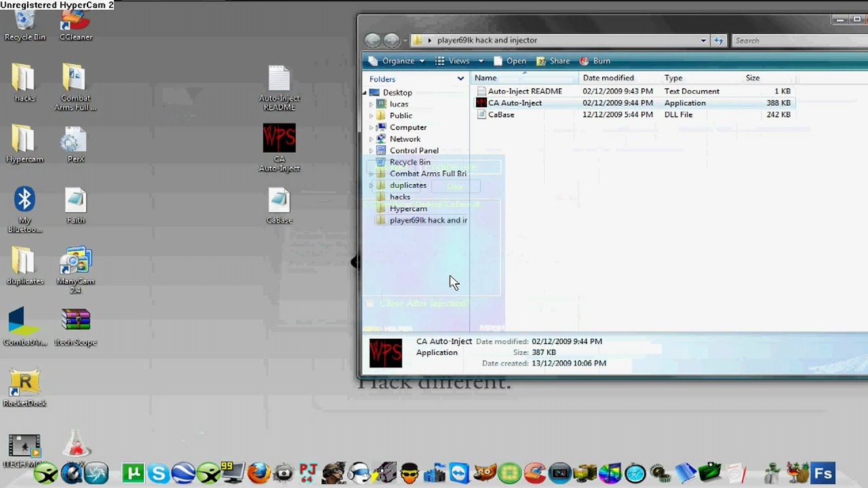Open Google Earth from the dock
Image resolution: width=868 pixels, height=488 pixels.
pos(182,473)
